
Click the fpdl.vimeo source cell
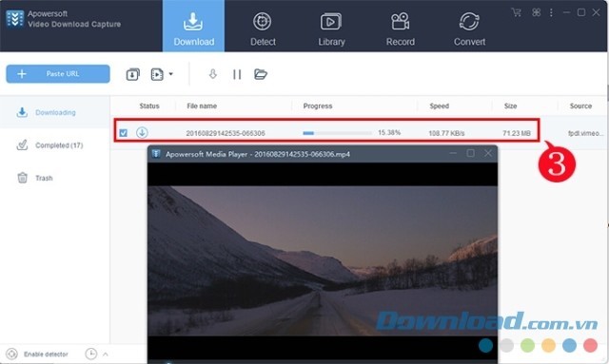[586, 133]
